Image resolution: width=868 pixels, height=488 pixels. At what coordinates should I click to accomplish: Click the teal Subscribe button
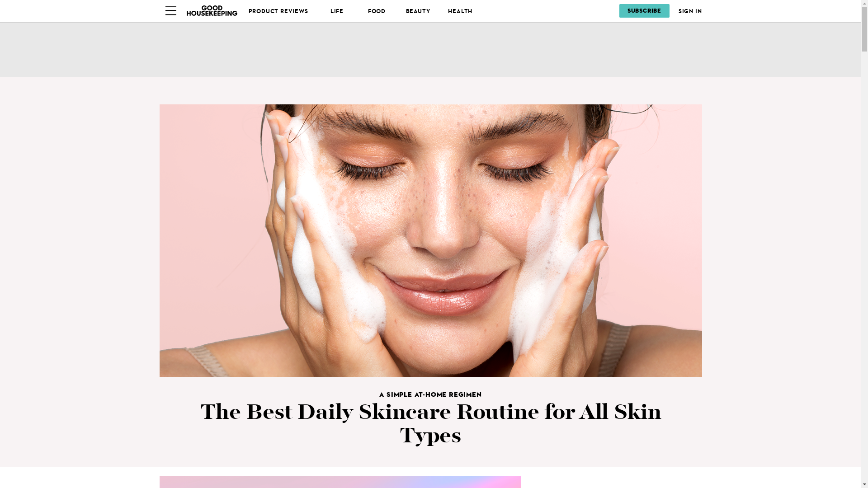click(644, 11)
